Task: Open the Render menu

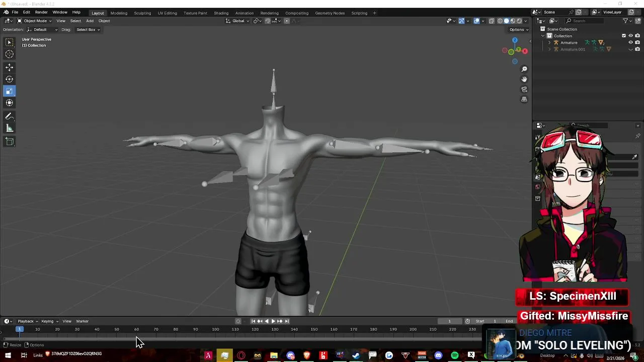Action: [41, 13]
